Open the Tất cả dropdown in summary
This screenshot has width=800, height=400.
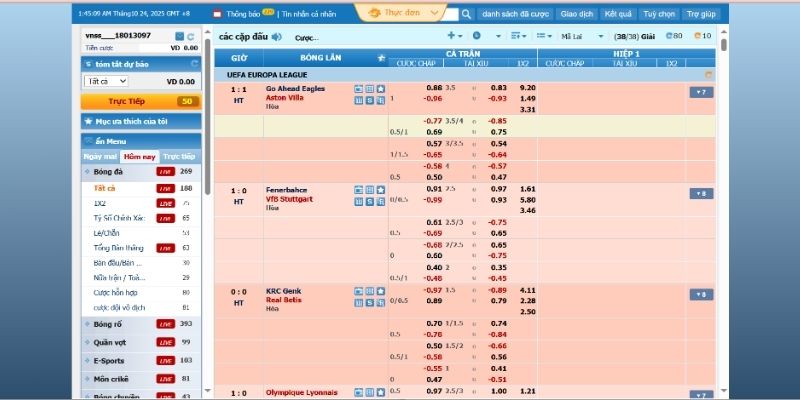click(x=107, y=81)
